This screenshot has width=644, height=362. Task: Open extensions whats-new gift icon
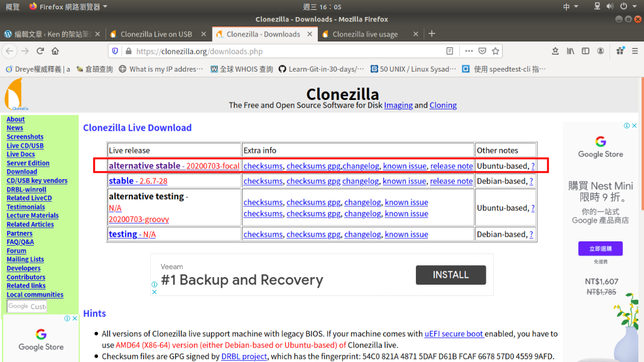click(x=620, y=51)
